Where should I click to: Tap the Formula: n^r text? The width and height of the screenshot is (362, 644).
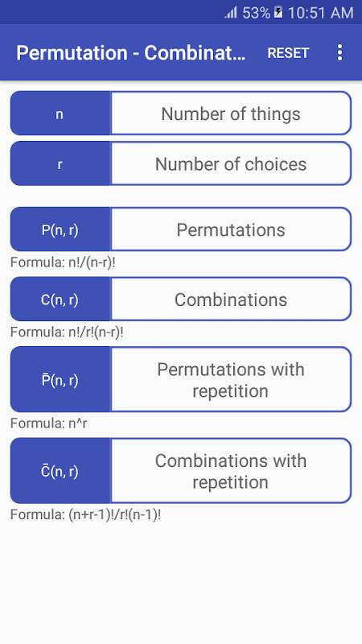coord(48,423)
